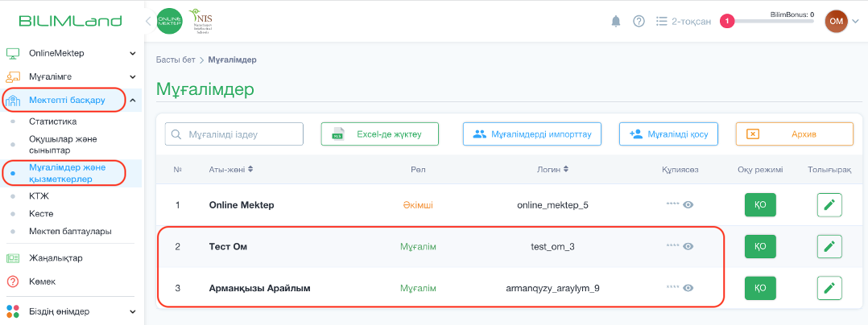Click the BilimLand logo
Image resolution: width=868 pixels, height=325 pixels.
[x=70, y=21]
